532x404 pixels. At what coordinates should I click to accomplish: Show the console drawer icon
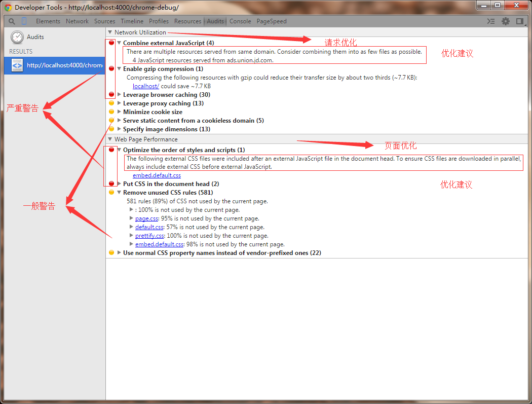tap(491, 21)
